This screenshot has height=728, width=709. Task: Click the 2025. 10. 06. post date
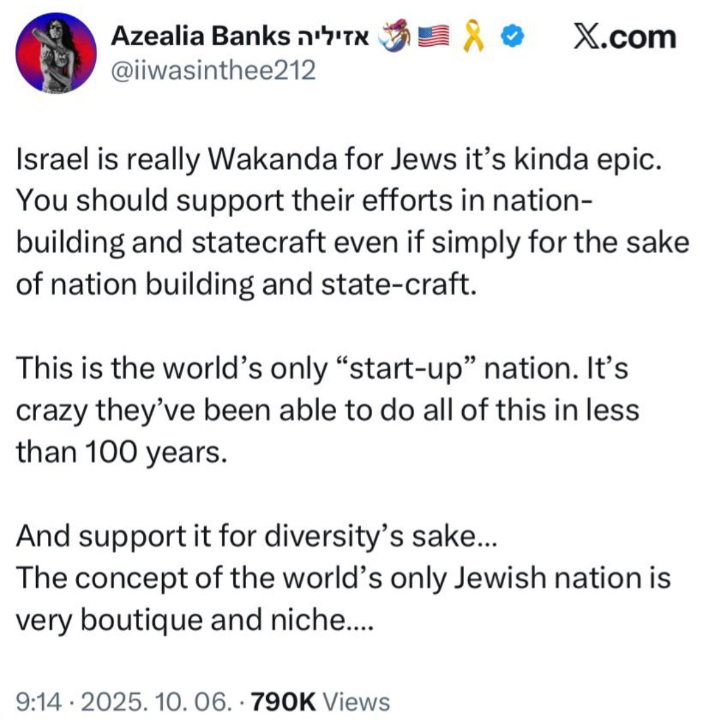point(156,701)
